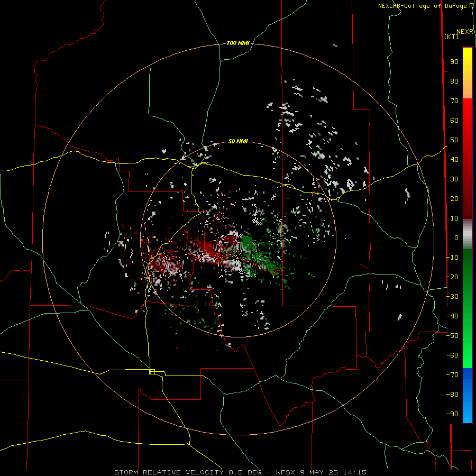Click the blue band of the color scale
Viewport: 476px width, 476px height.
(467, 395)
